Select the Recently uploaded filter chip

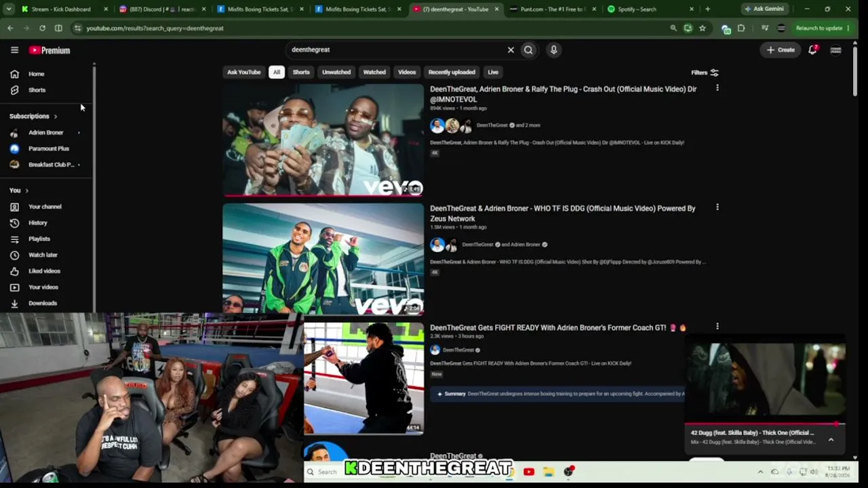pyautogui.click(x=452, y=72)
